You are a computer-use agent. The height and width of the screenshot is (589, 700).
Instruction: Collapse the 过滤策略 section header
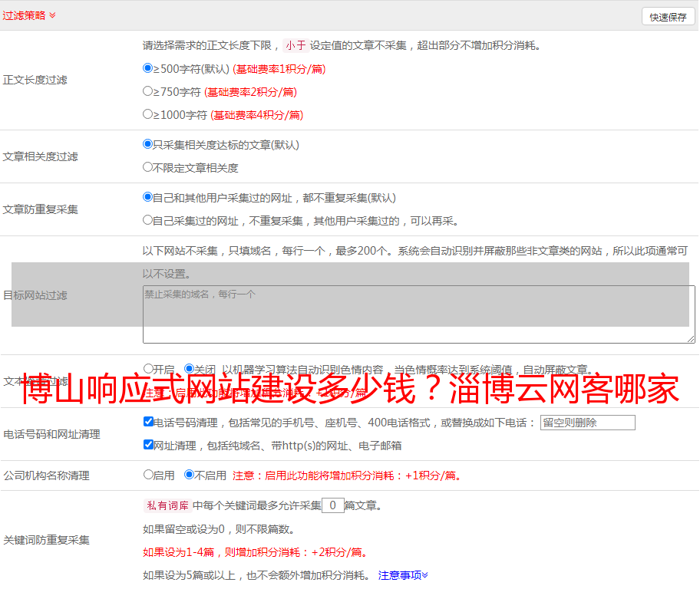point(29,15)
